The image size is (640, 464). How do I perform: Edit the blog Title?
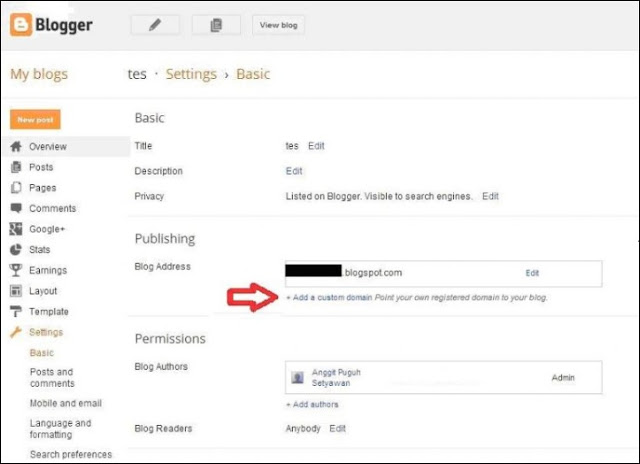pos(316,146)
